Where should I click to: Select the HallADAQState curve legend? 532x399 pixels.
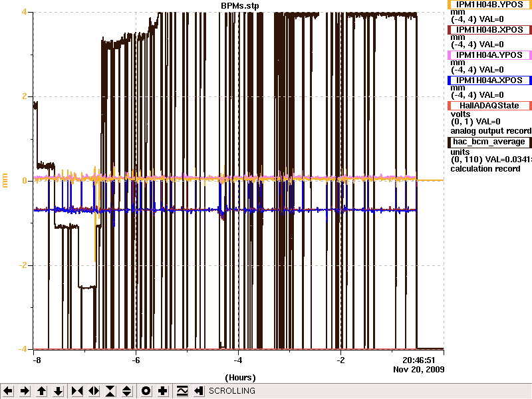pyautogui.click(x=489, y=106)
